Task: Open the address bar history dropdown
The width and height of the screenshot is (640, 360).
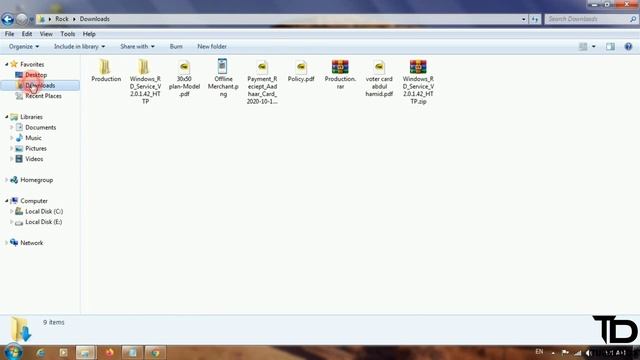Action: coord(524,19)
